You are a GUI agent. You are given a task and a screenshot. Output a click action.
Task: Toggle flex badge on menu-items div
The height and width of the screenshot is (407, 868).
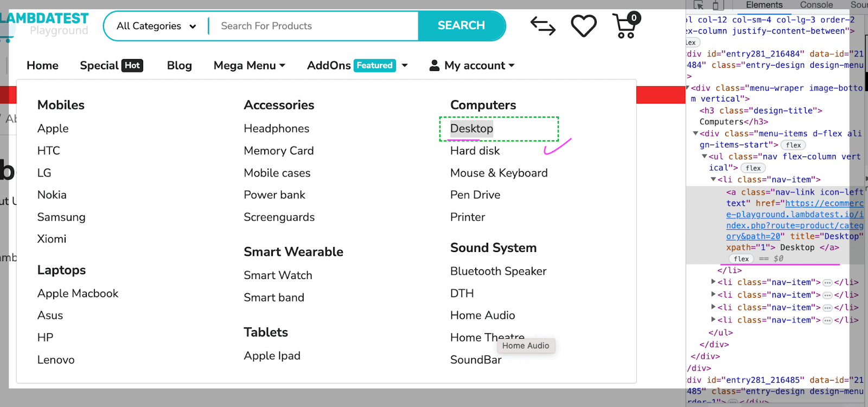pyautogui.click(x=793, y=145)
